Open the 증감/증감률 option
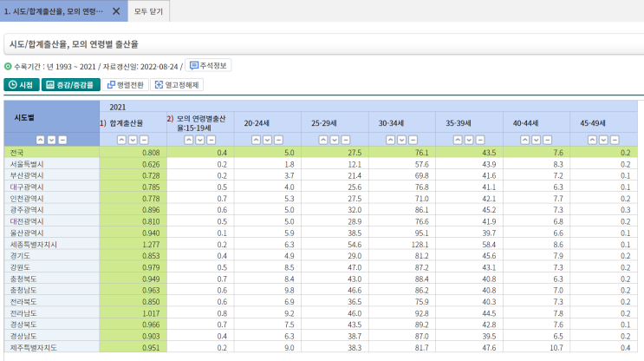 [x=71, y=85]
